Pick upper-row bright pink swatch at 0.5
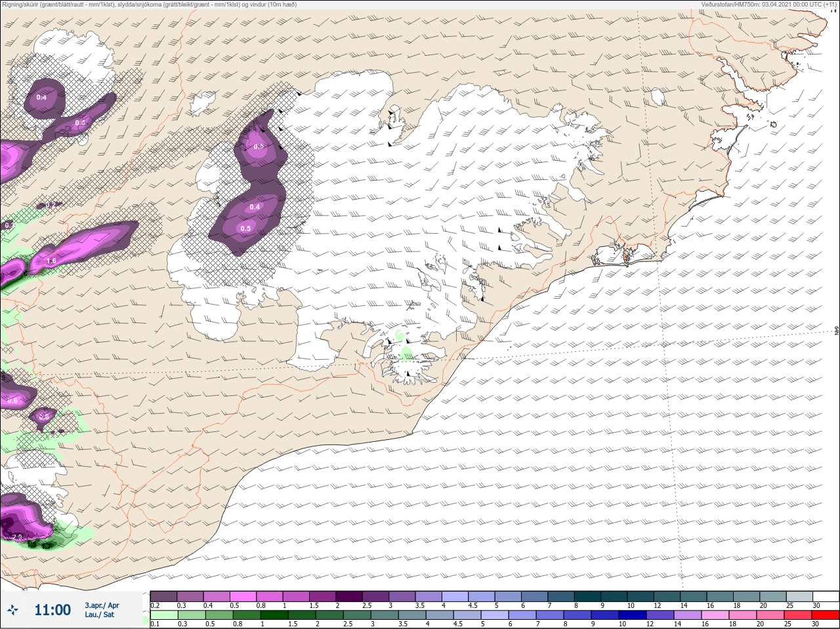Screen dimensions: 840x629 [243, 596]
